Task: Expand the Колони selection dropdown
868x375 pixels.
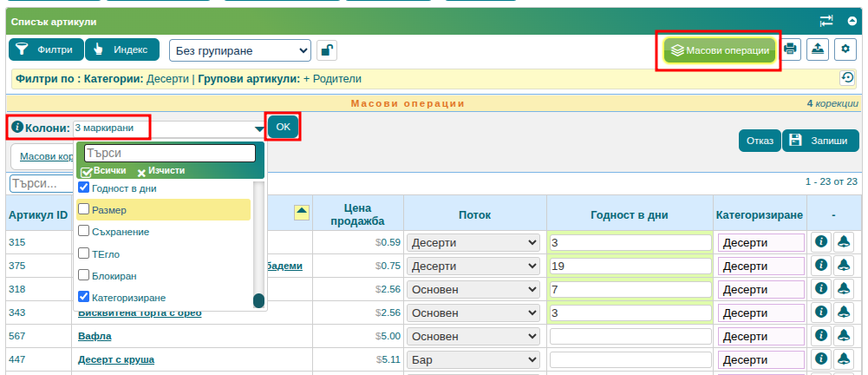Action: (259, 128)
